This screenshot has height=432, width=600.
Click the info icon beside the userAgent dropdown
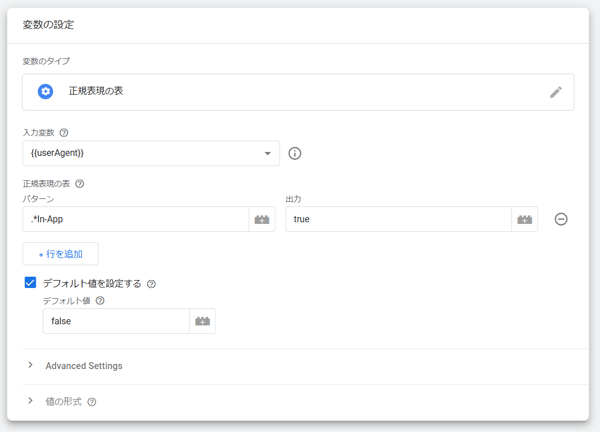coord(295,154)
